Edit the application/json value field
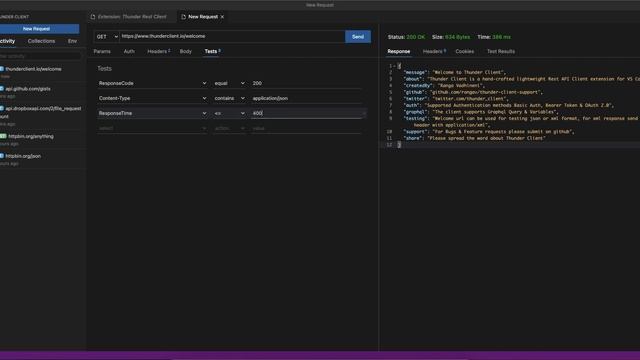The image size is (640, 360). point(306,98)
